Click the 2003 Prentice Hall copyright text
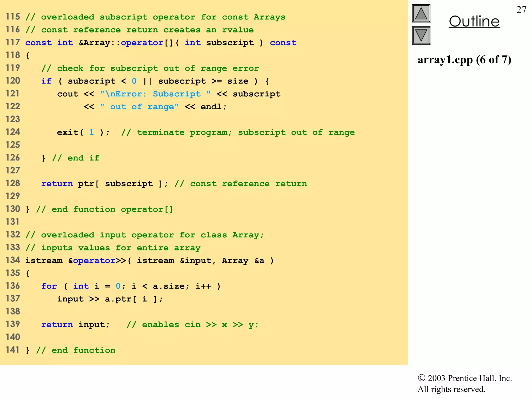 (465, 378)
